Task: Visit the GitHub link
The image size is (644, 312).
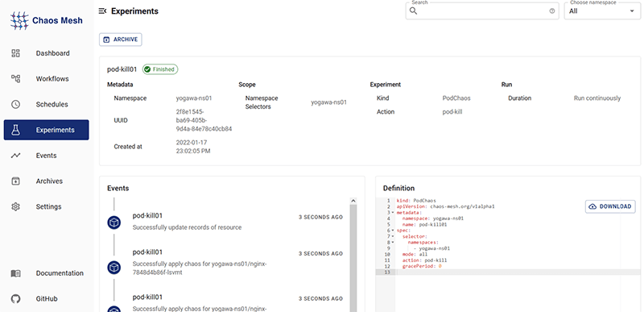Action: coord(47,299)
